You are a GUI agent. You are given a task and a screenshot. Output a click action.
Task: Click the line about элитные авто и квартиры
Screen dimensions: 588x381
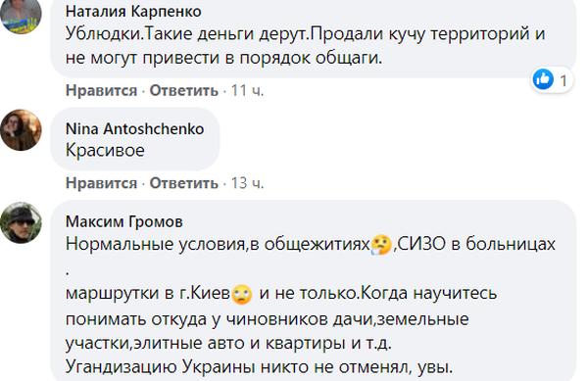coord(228,343)
